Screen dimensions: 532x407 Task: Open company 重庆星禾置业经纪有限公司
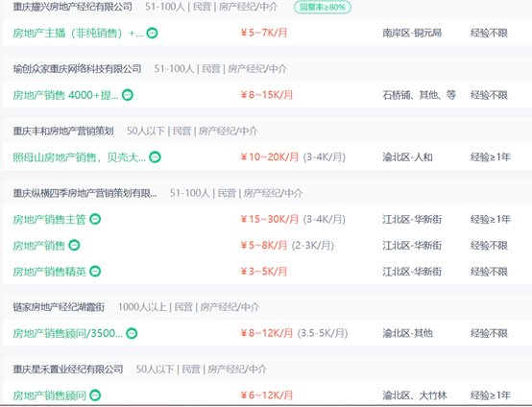pyautogui.click(x=68, y=369)
